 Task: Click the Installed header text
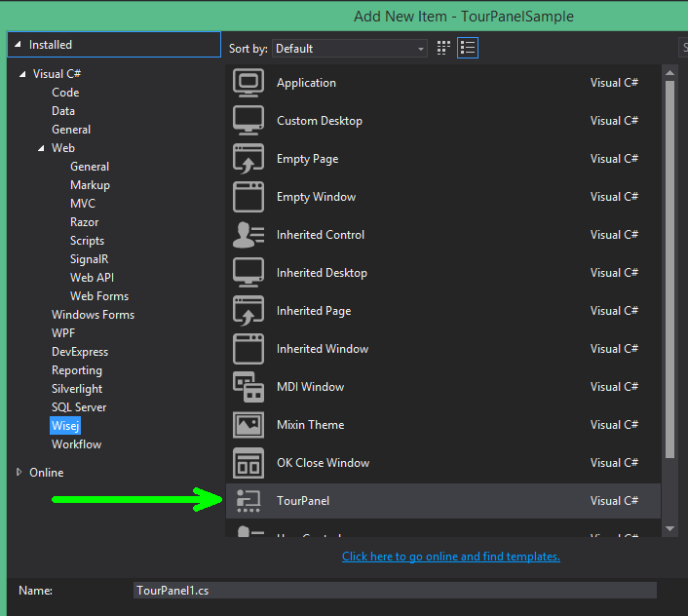[x=51, y=45]
